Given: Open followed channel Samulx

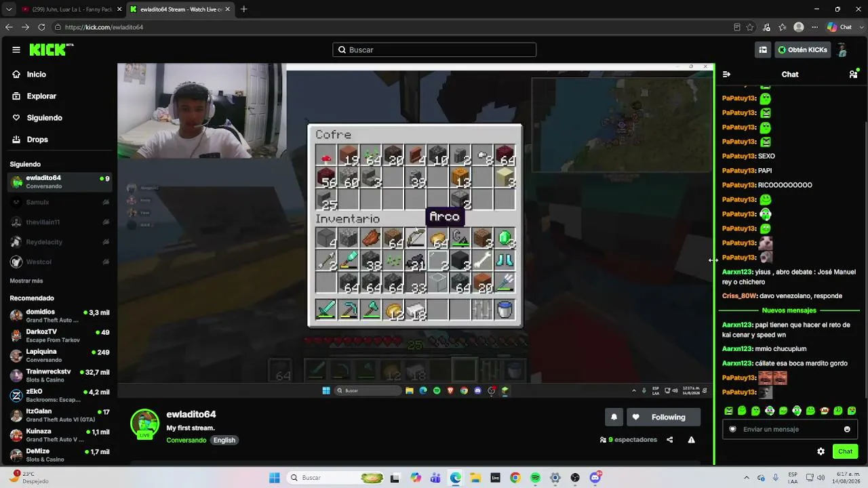Looking at the screenshot, I should click(60, 202).
